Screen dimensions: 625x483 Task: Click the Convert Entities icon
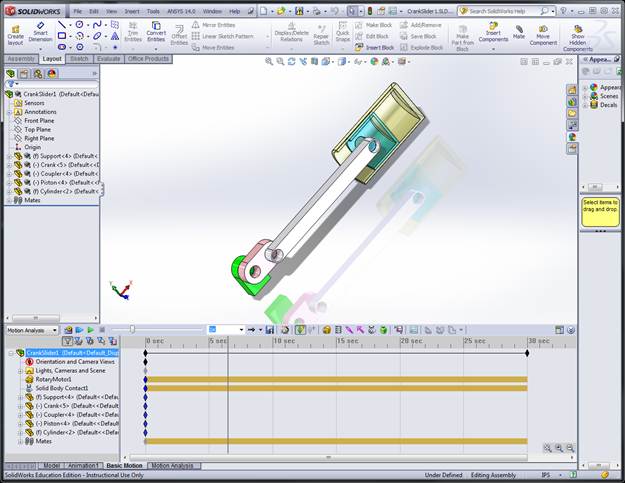click(x=156, y=33)
